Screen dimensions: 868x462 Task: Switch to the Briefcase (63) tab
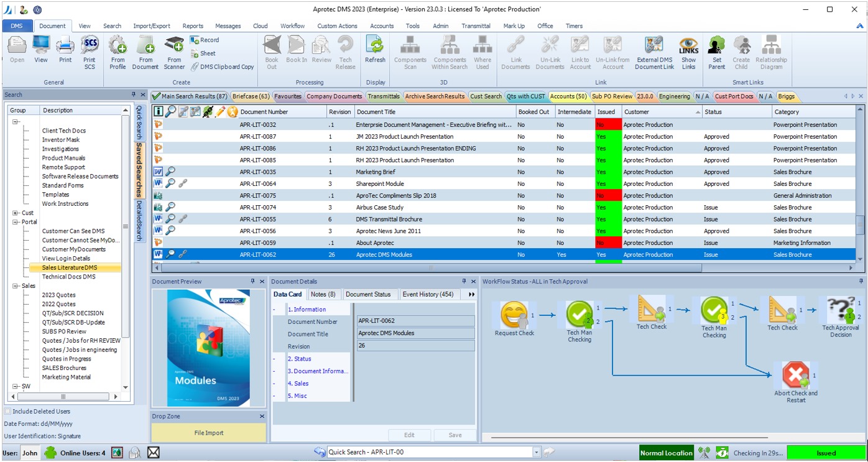point(251,96)
